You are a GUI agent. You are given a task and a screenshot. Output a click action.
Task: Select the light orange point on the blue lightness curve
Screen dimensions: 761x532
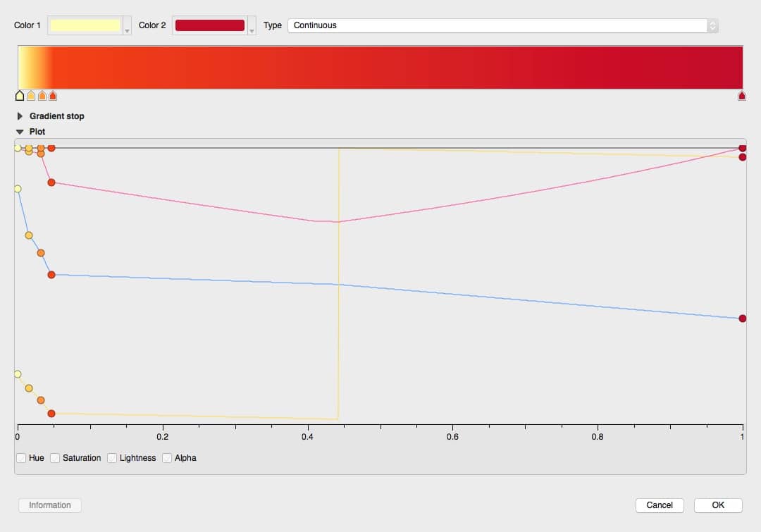click(29, 235)
